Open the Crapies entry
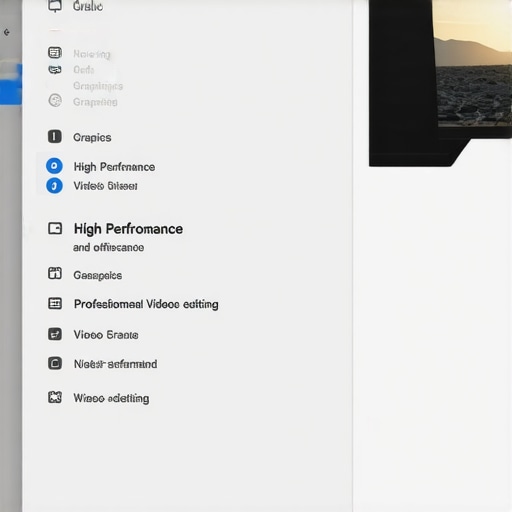512x512 pixels. 92,137
